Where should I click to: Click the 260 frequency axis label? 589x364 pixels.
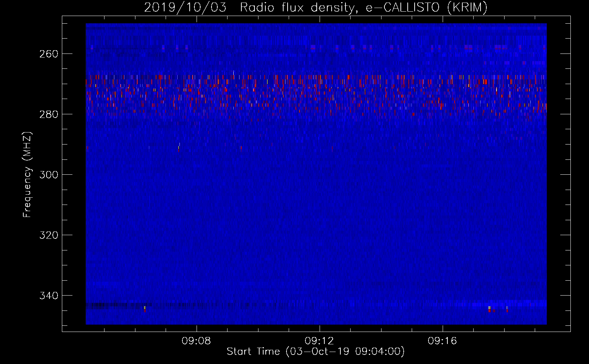(x=49, y=54)
